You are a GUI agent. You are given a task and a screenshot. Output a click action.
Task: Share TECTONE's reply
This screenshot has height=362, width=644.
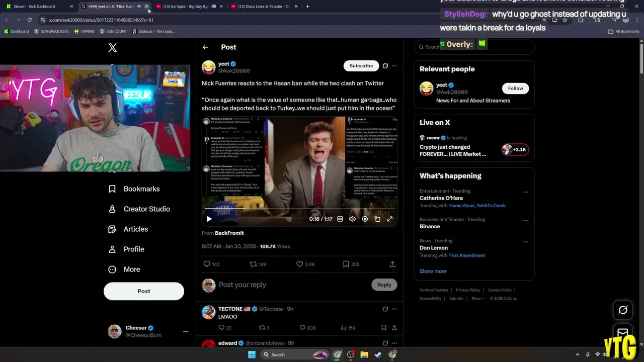pyautogui.click(x=394, y=328)
